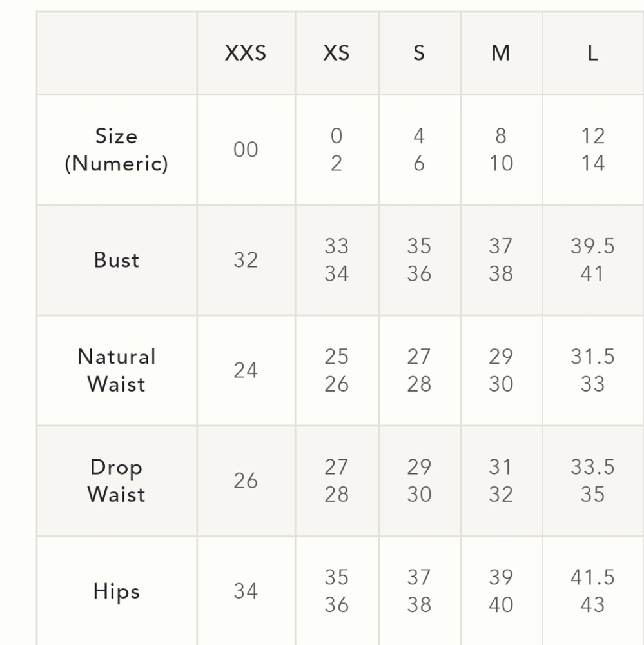Select the XS column header
The image size is (644, 645).
coord(337,53)
